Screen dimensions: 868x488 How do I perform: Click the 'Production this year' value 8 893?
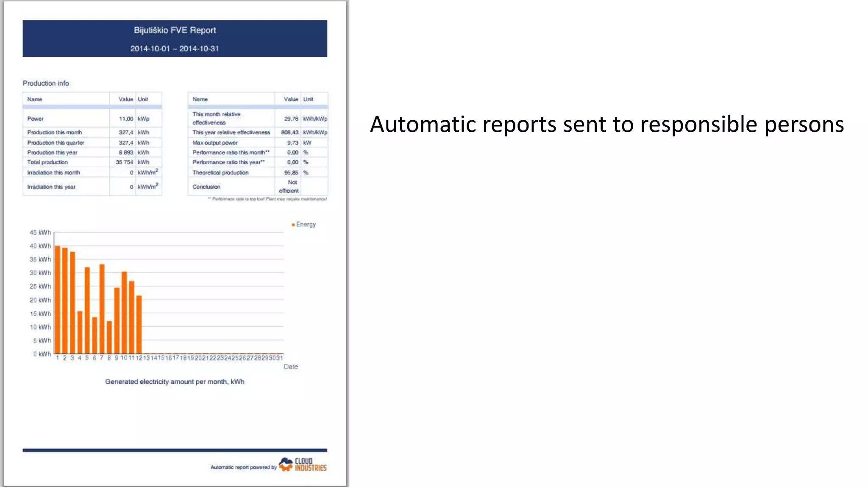tap(126, 152)
